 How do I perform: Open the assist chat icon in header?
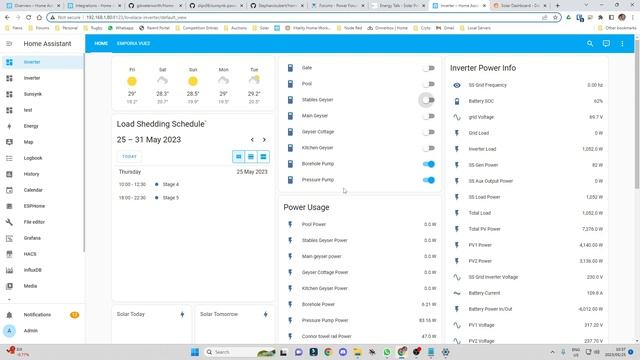(606, 44)
